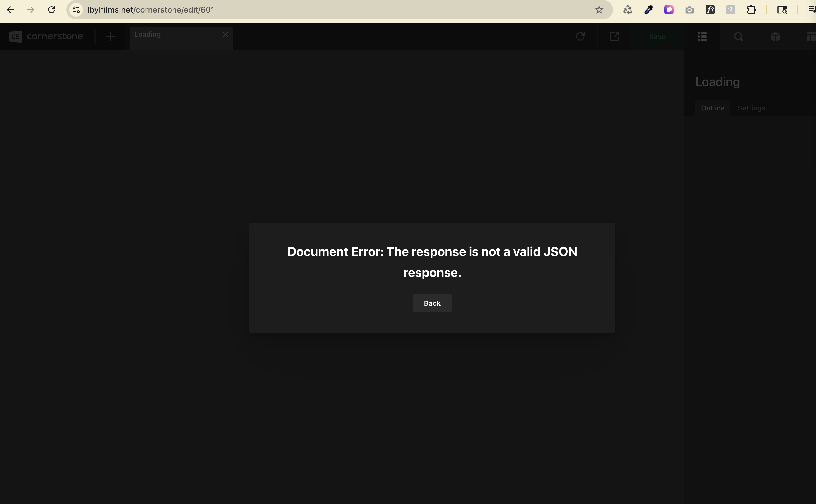Open the browser extensions puzzle icon

(x=752, y=10)
